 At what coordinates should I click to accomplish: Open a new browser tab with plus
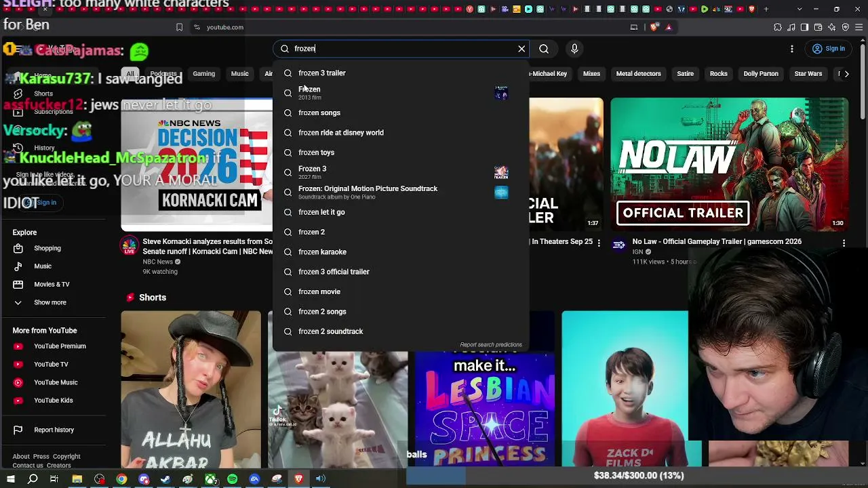766,9
